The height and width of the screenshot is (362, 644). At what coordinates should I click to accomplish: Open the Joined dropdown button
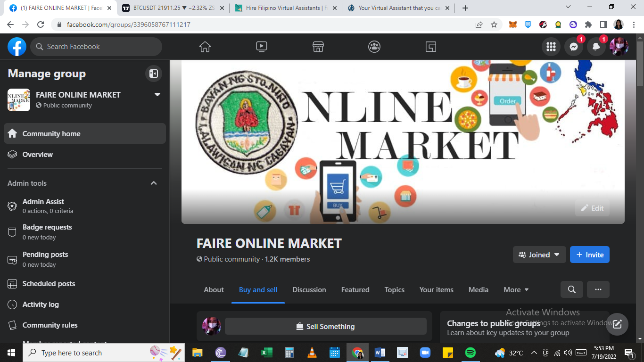[x=539, y=255]
